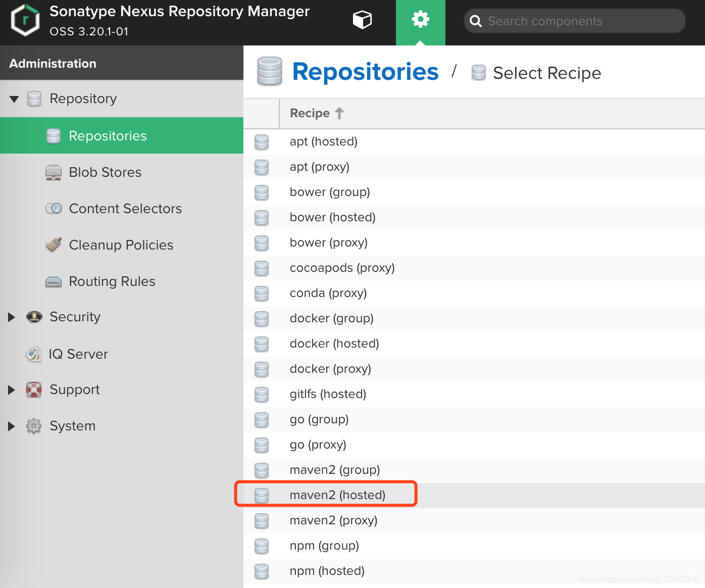Click the database icon beside npm (group)

point(262,546)
